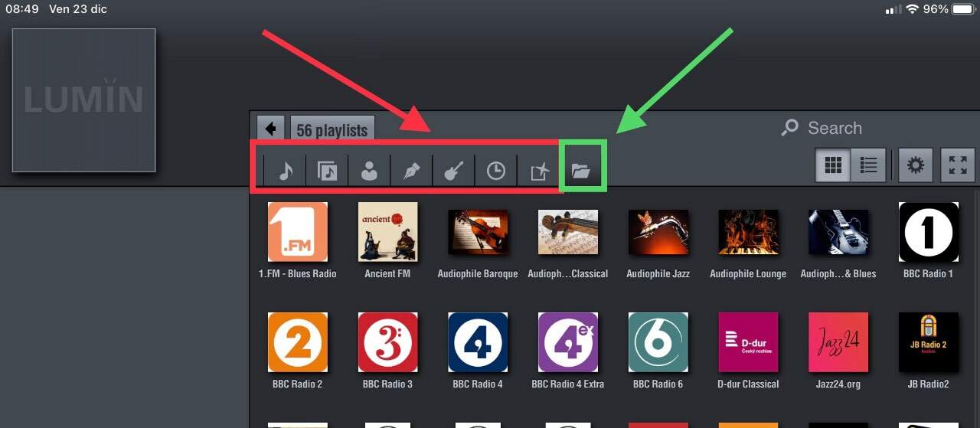Image resolution: width=980 pixels, height=428 pixels.
Task: Open the recently added clock icon
Action: (x=496, y=170)
